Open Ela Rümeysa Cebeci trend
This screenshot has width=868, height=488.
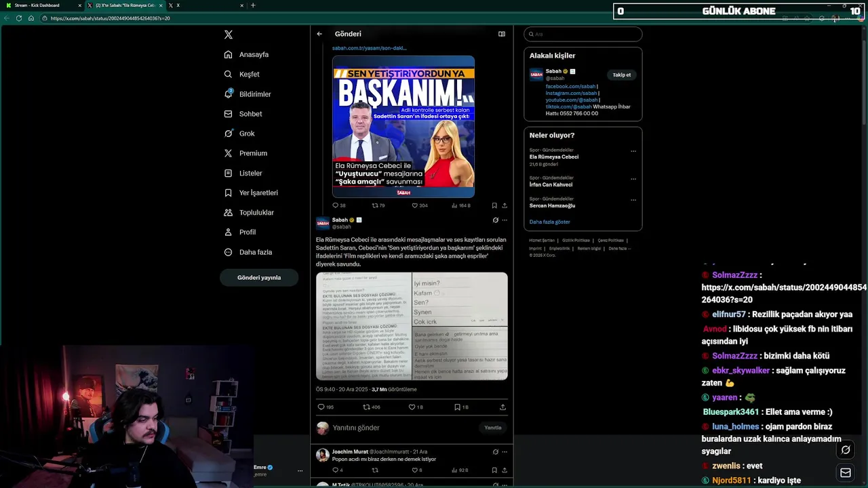pos(554,157)
